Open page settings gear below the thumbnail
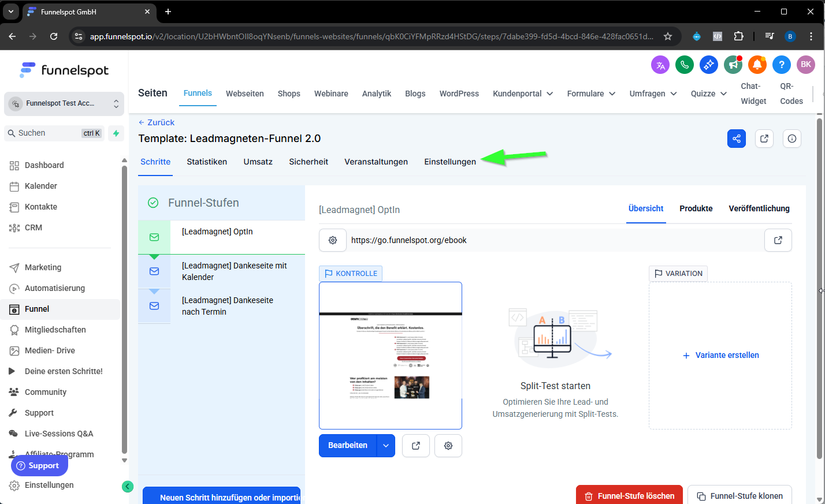 point(448,446)
